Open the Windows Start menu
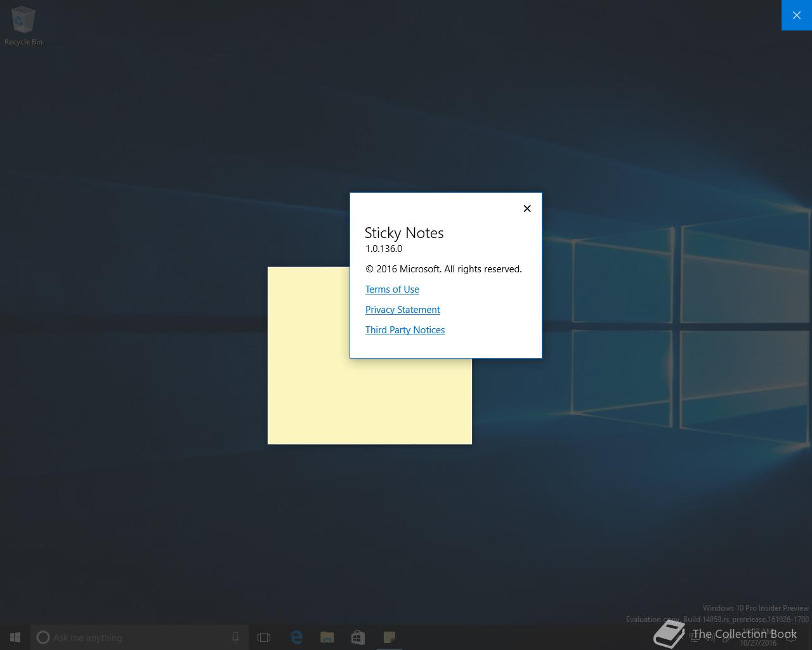Image resolution: width=812 pixels, height=650 pixels. tap(15, 637)
